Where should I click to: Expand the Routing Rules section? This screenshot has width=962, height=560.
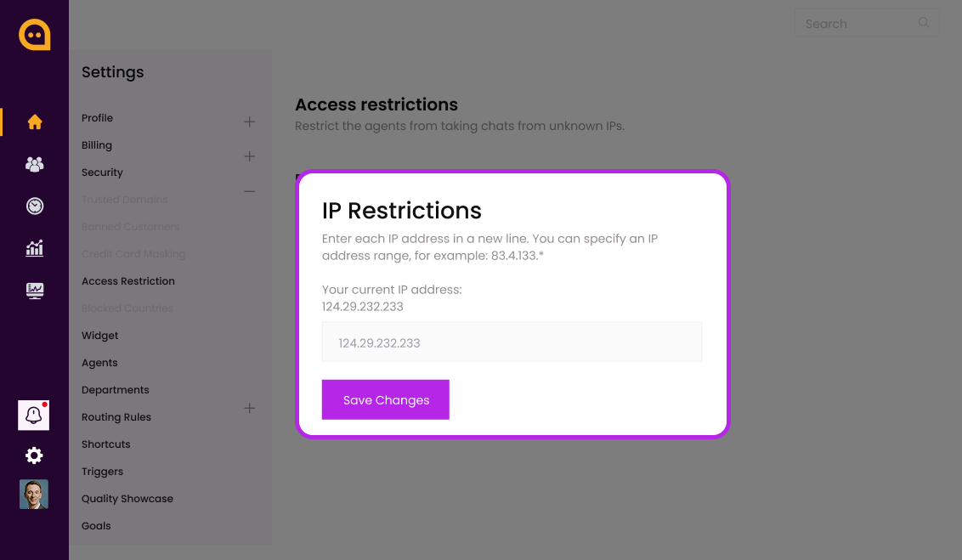[249, 408]
